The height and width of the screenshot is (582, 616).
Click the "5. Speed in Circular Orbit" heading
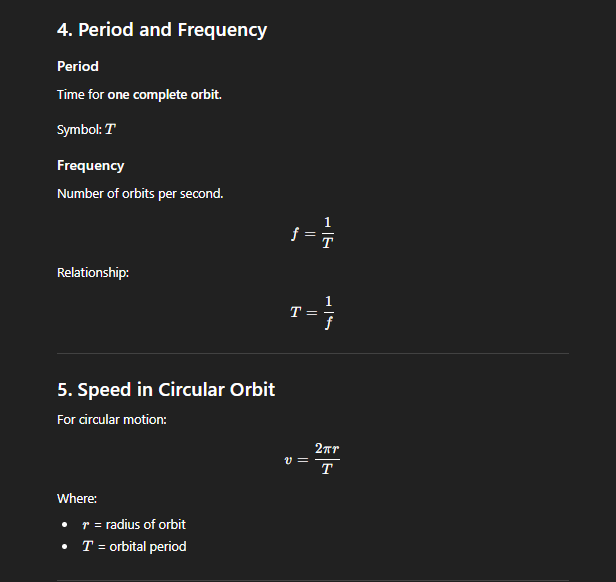(166, 389)
